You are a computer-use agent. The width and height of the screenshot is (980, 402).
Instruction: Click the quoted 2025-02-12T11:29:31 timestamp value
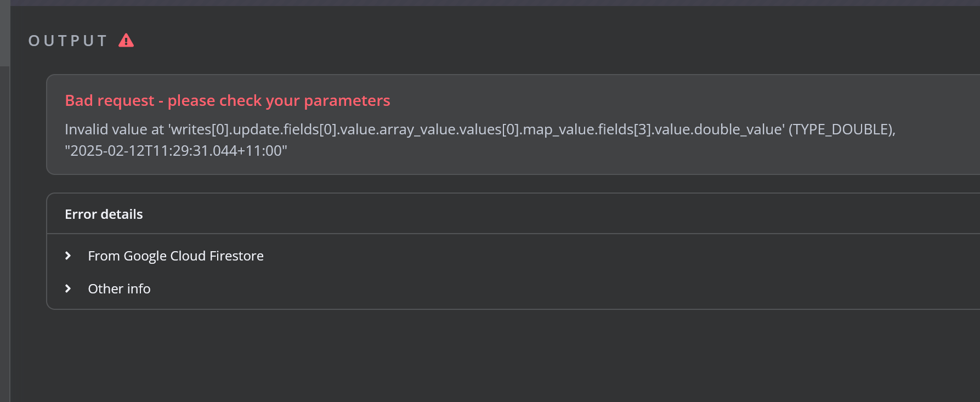click(175, 151)
